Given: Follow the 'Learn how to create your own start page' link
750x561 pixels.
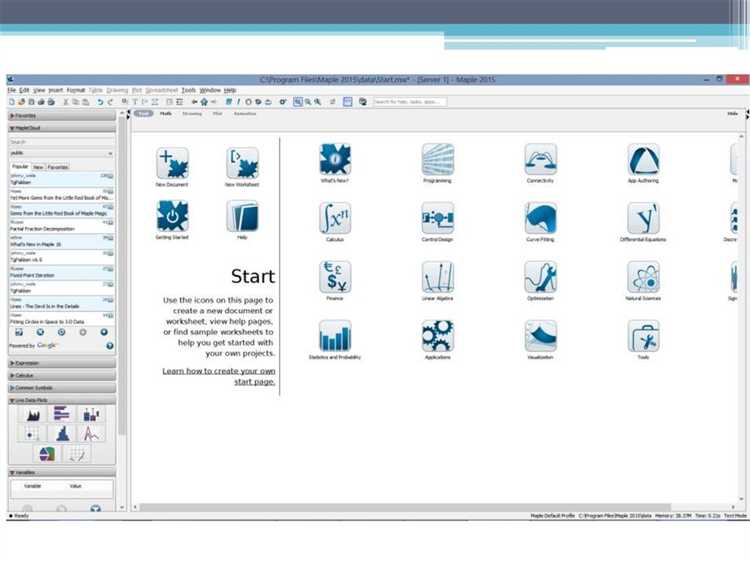Looking at the screenshot, I should (219, 376).
